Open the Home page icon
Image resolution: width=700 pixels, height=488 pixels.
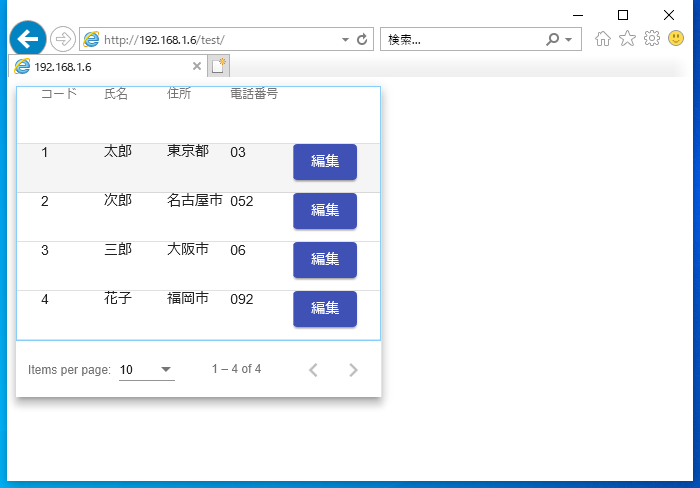[603, 39]
